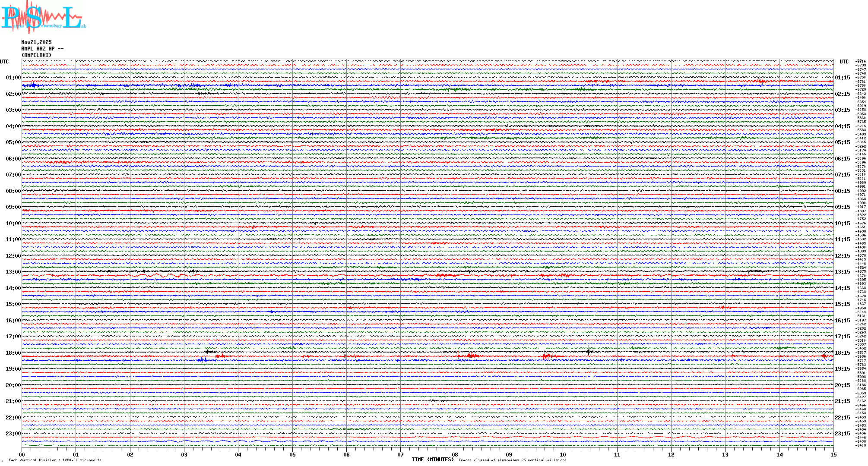The image size is (868, 466).
Task: Click the left UTC axis header
Action: (4, 62)
